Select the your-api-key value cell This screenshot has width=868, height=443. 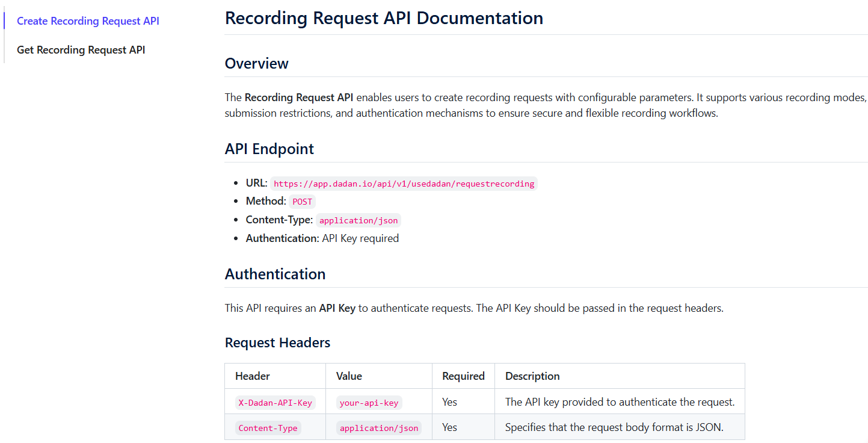click(369, 402)
